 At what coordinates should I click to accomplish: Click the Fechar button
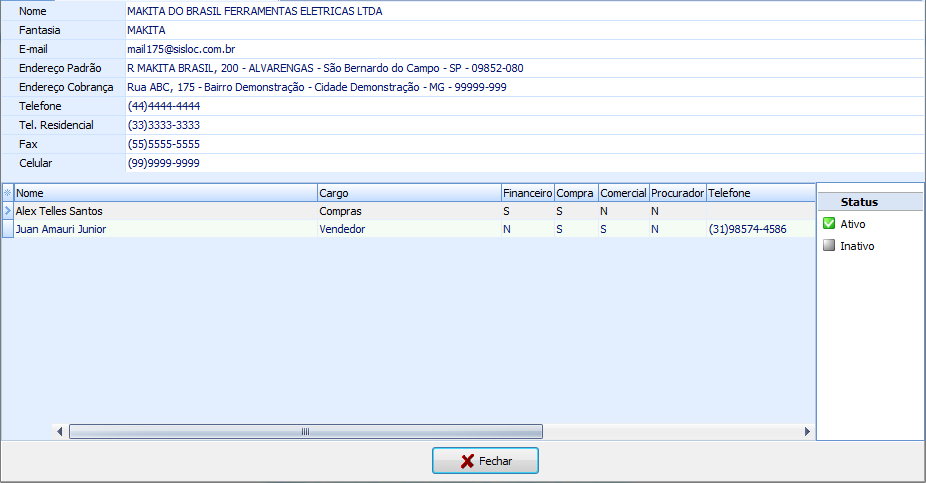(485, 461)
